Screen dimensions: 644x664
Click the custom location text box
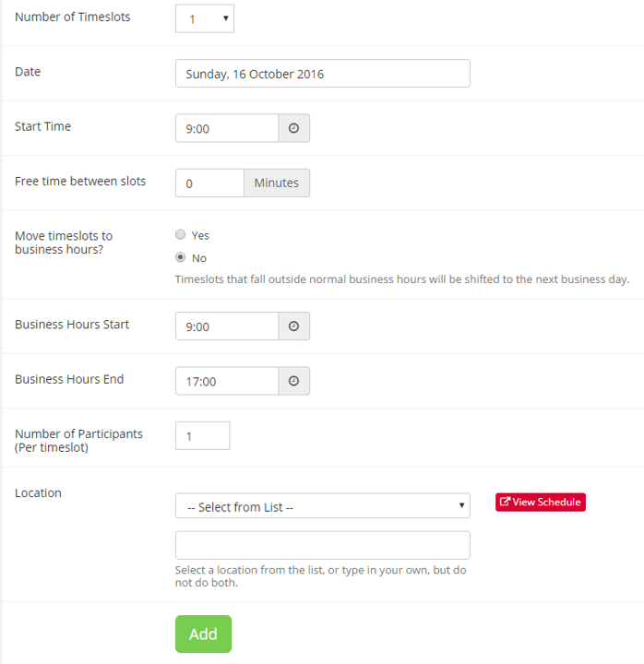322,545
